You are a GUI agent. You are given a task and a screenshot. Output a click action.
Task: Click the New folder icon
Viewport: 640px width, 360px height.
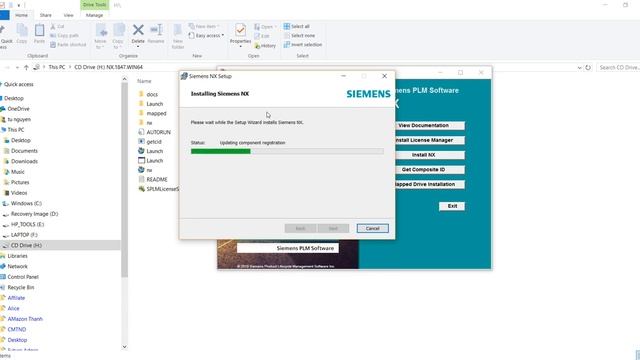point(178,31)
